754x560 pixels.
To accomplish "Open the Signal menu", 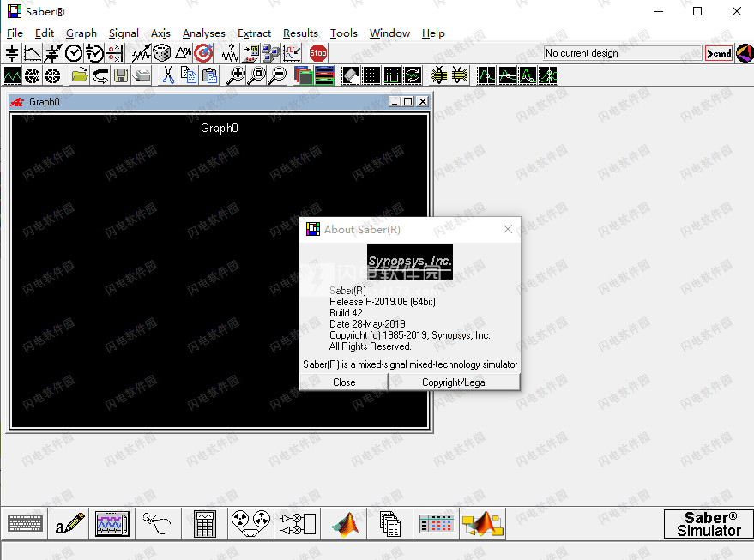I will pos(124,33).
